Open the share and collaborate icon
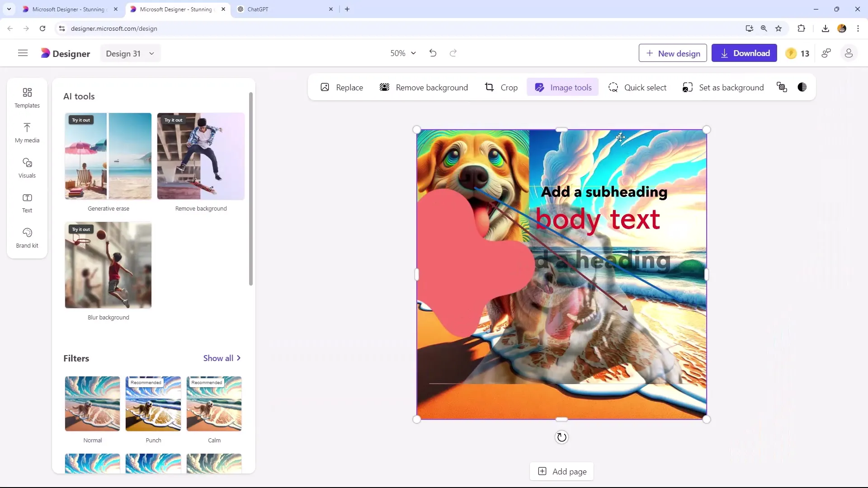 click(826, 53)
